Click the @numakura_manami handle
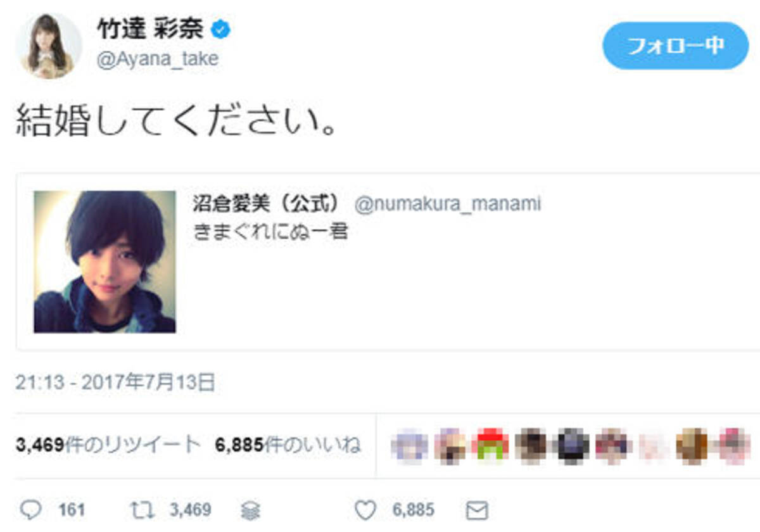 tap(448, 205)
